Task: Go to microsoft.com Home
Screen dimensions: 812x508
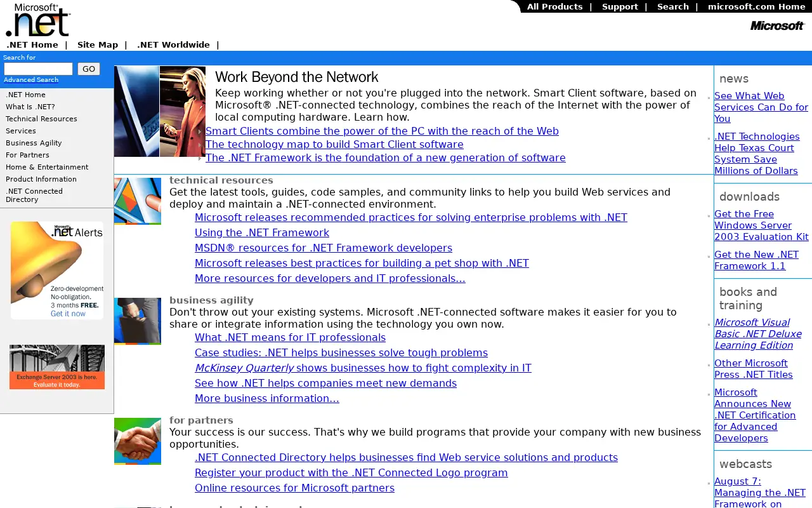Action: [756, 6]
